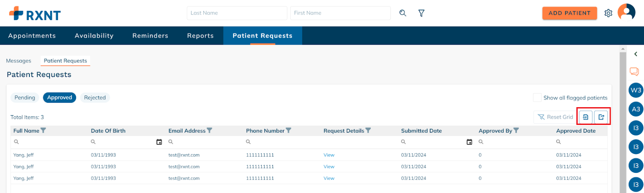Click the ADD PATIENT button
This screenshot has height=193, width=644.
tap(570, 13)
